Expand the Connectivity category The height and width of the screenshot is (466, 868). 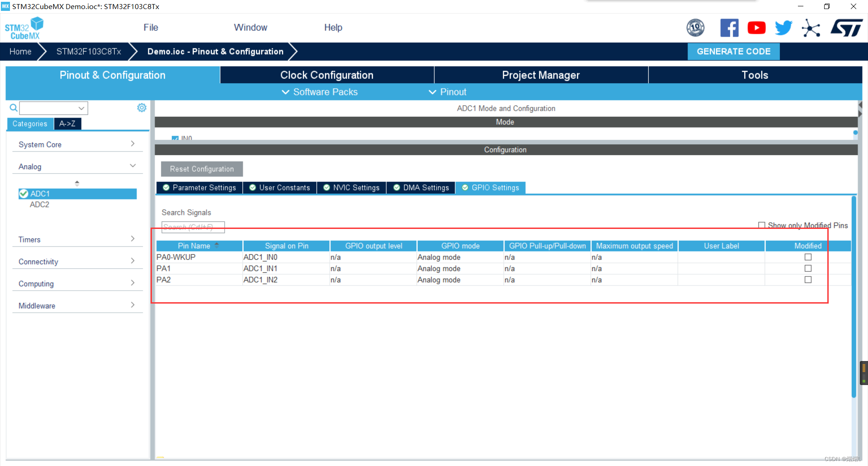pos(77,262)
